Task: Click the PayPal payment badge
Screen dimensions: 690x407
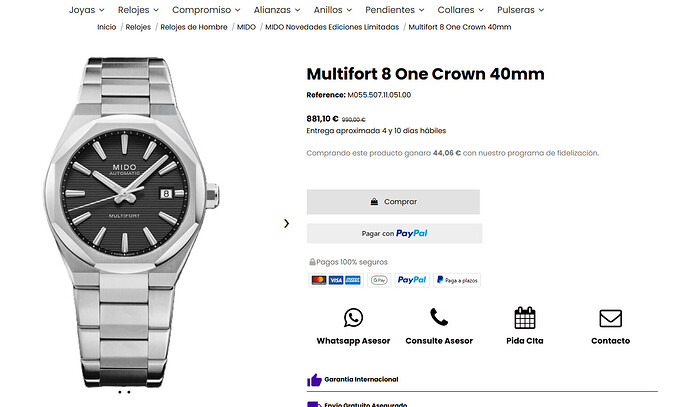Action: pyautogui.click(x=412, y=280)
